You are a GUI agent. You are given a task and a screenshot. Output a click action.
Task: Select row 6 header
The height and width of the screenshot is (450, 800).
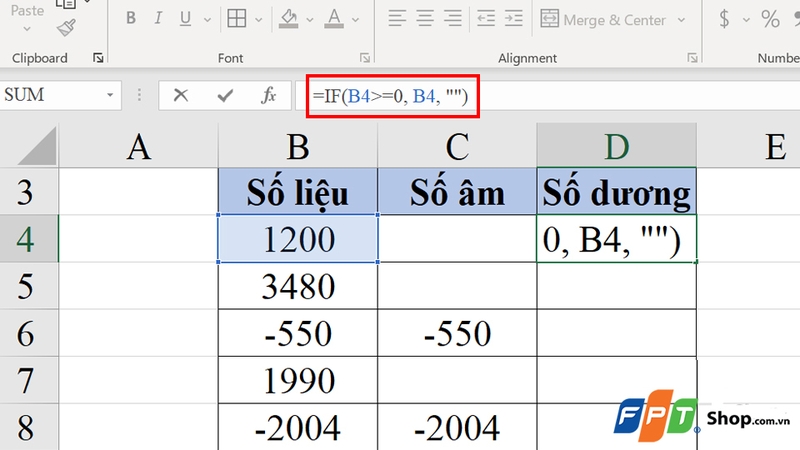coord(29,333)
